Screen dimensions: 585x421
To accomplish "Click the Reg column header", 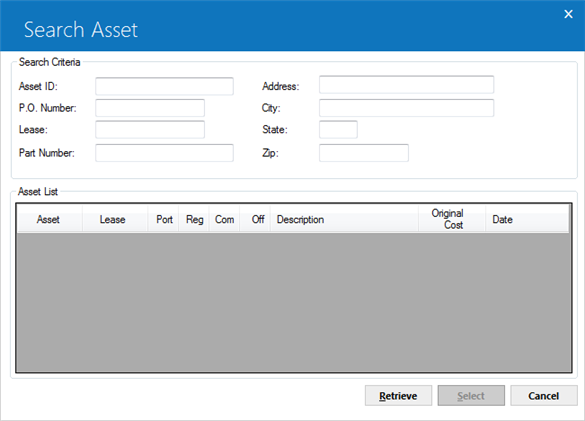I will (x=194, y=219).
